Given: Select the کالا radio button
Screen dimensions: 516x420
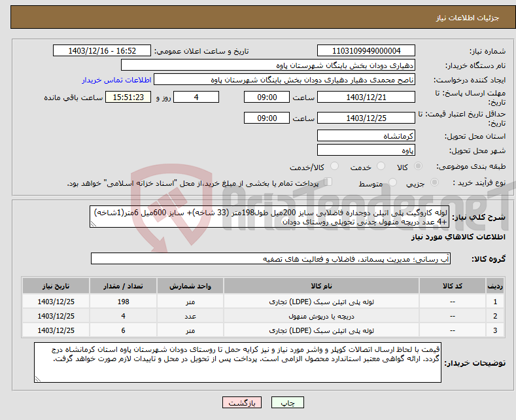Looking at the screenshot, I should 418,166.
